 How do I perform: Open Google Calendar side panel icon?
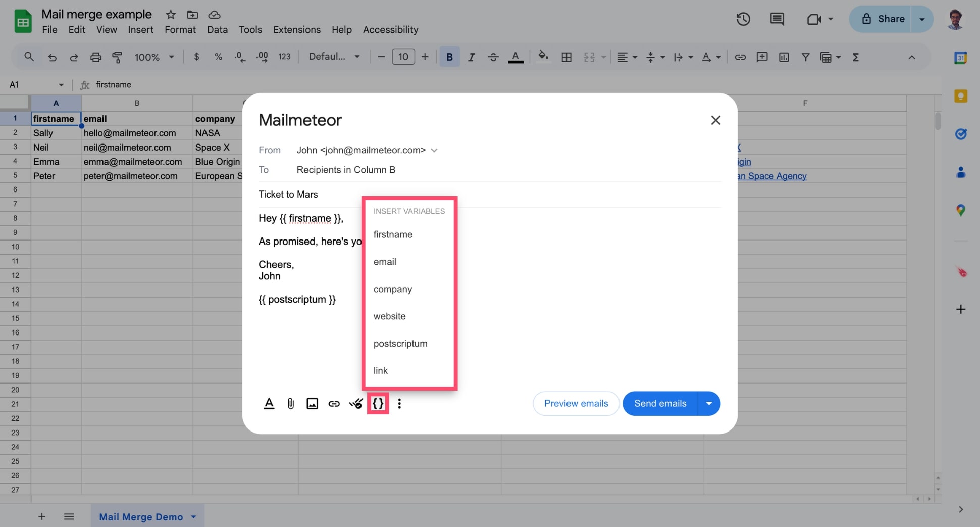(x=960, y=58)
